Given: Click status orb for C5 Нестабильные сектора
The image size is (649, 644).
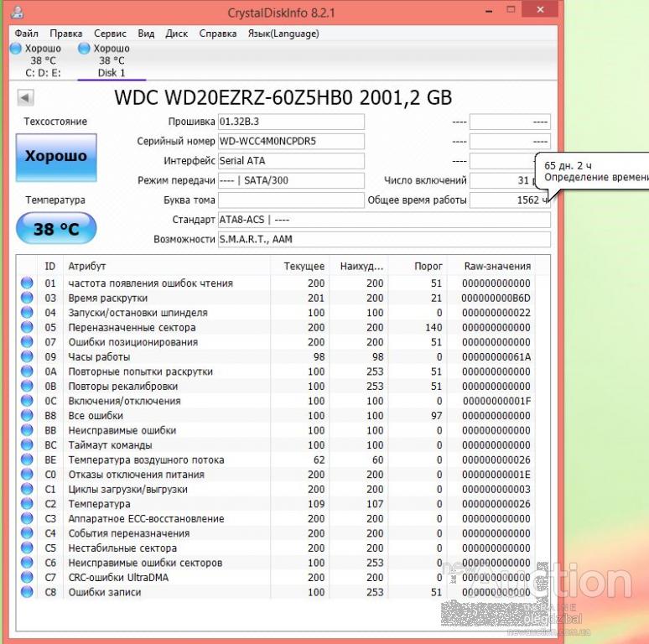Looking at the screenshot, I should [27, 548].
